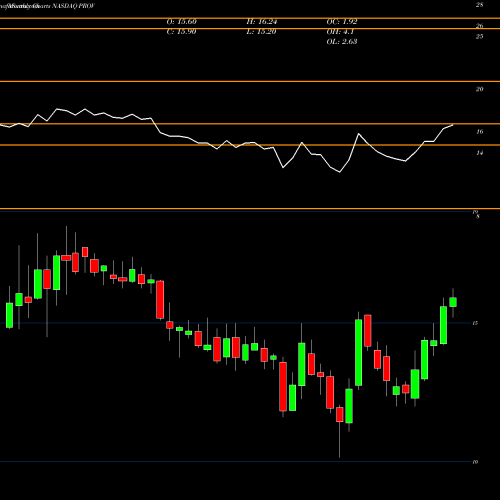Select the high price H: 16.24

click(x=262, y=22)
